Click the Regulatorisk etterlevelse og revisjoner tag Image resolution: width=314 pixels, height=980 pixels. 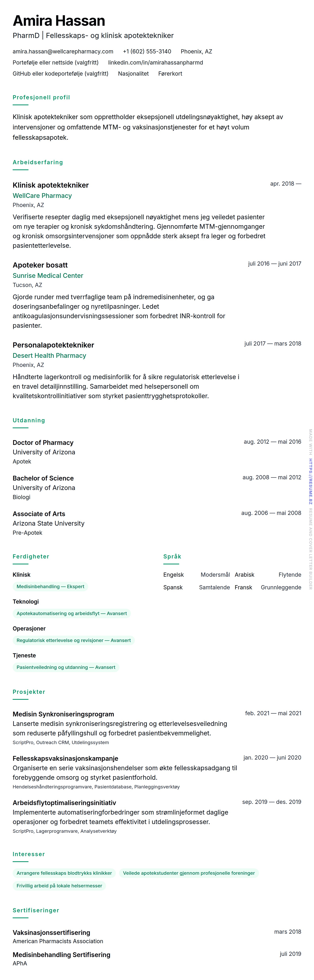[73, 640]
